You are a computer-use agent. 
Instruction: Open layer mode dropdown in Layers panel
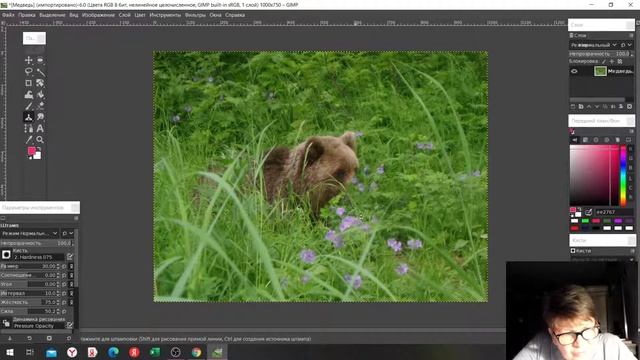[594, 44]
